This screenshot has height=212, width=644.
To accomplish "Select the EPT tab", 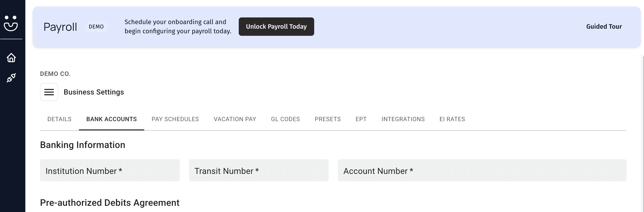I will (x=361, y=119).
